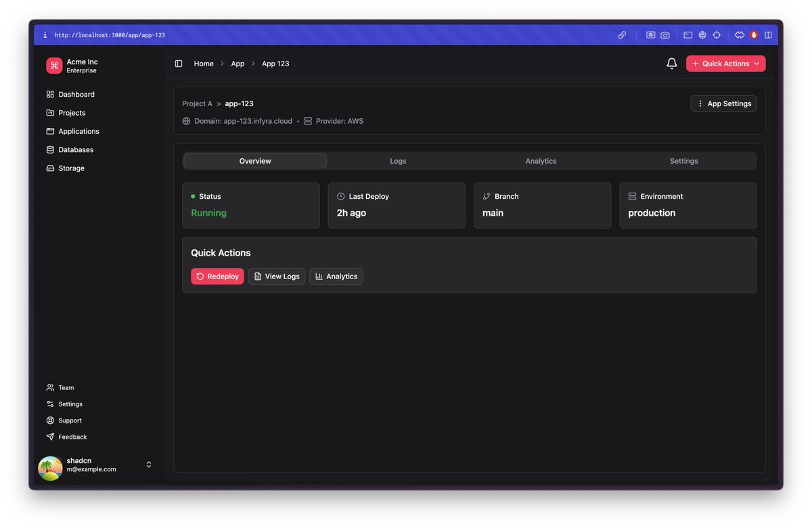
Task: Click the green status dot indicator
Action: point(193,196)
